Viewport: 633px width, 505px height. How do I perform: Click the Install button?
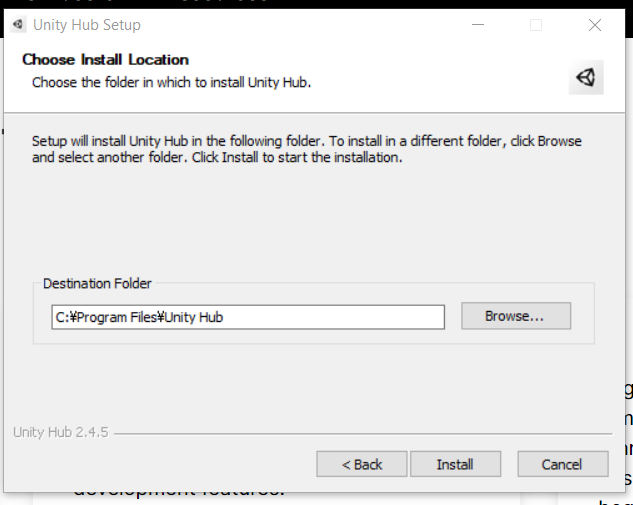coord(455,464)
